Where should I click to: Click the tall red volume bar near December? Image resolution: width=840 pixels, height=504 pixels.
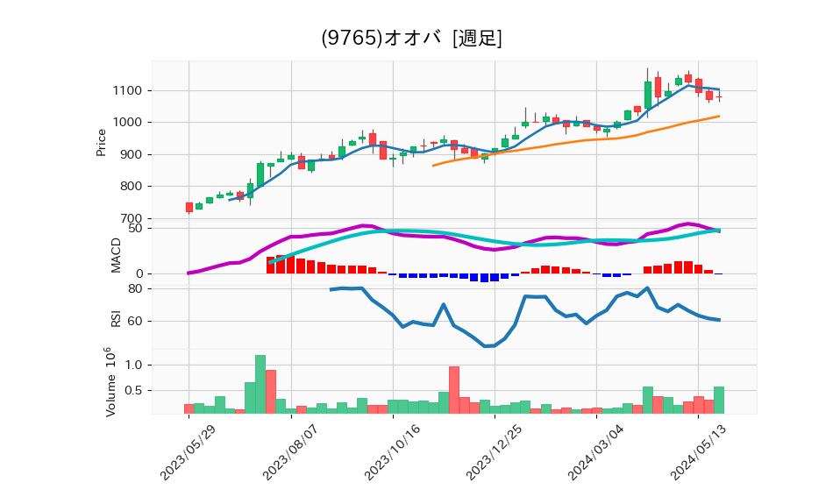[x=453, y=390]
